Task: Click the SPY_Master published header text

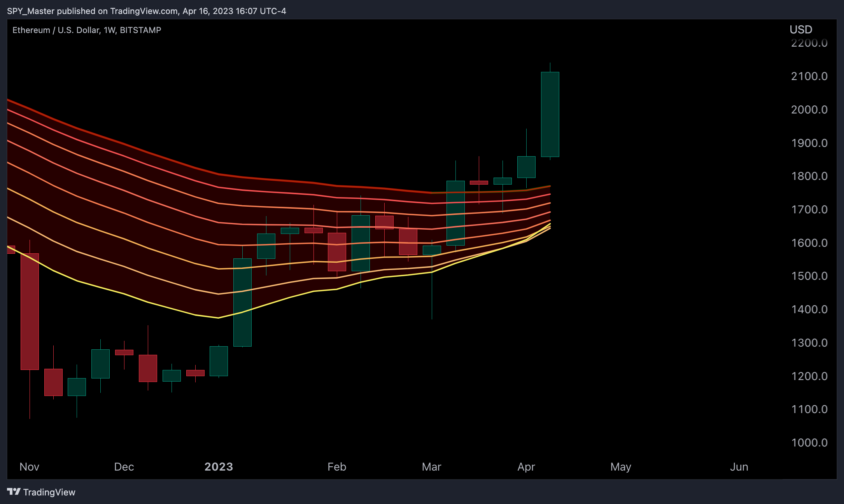Action: pyautogui.click(x=147, y=11)
